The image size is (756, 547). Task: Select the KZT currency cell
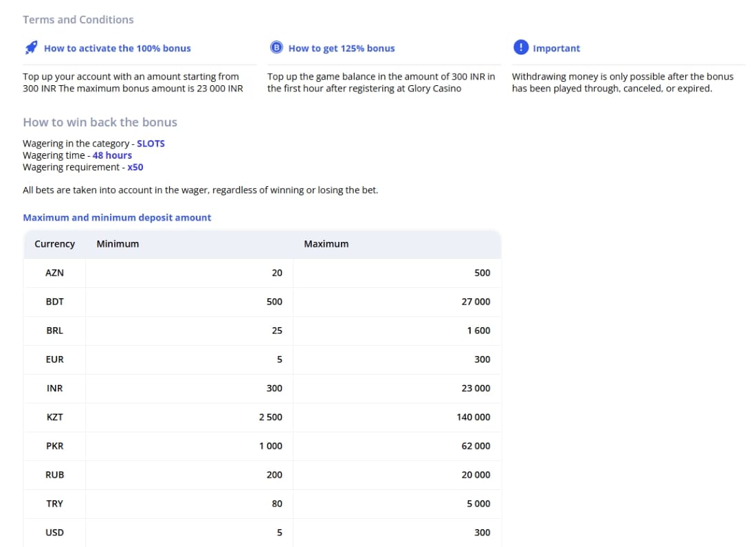pos(54,417)
